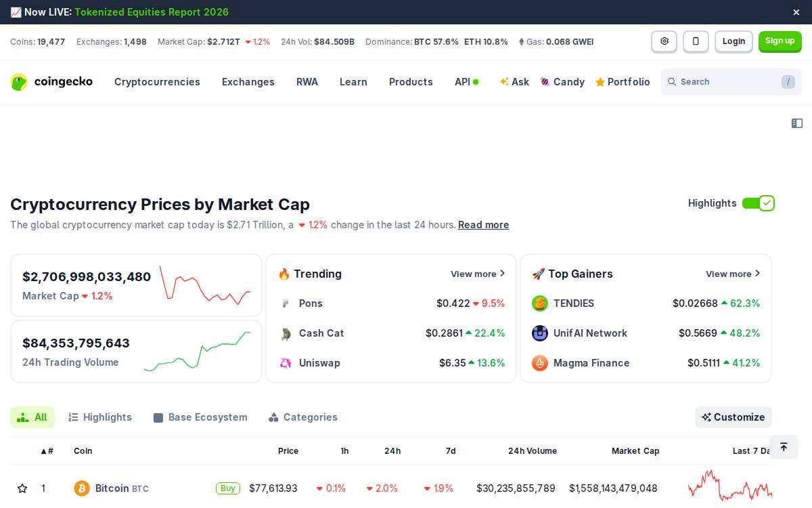This screenshot has width=812, height=508.
Task: Open the Cryptocurrencies menu
Action: pos(157,82)
